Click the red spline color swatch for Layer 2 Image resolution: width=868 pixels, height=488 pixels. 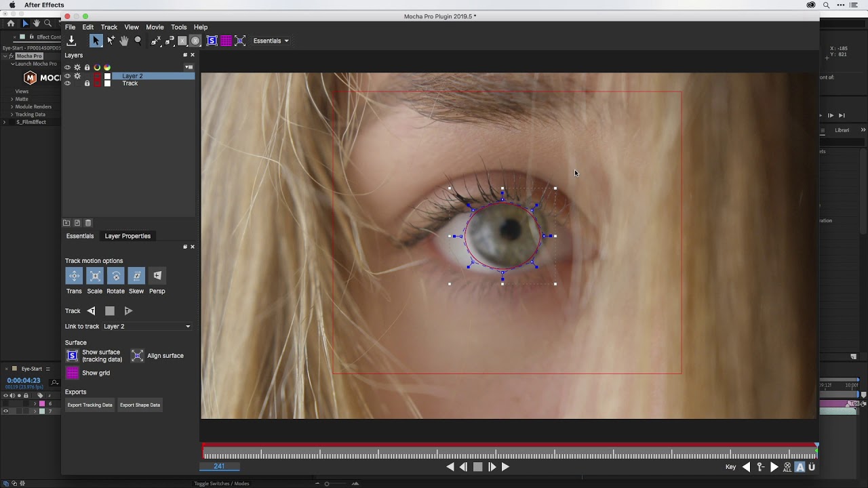tap(97, 76)
